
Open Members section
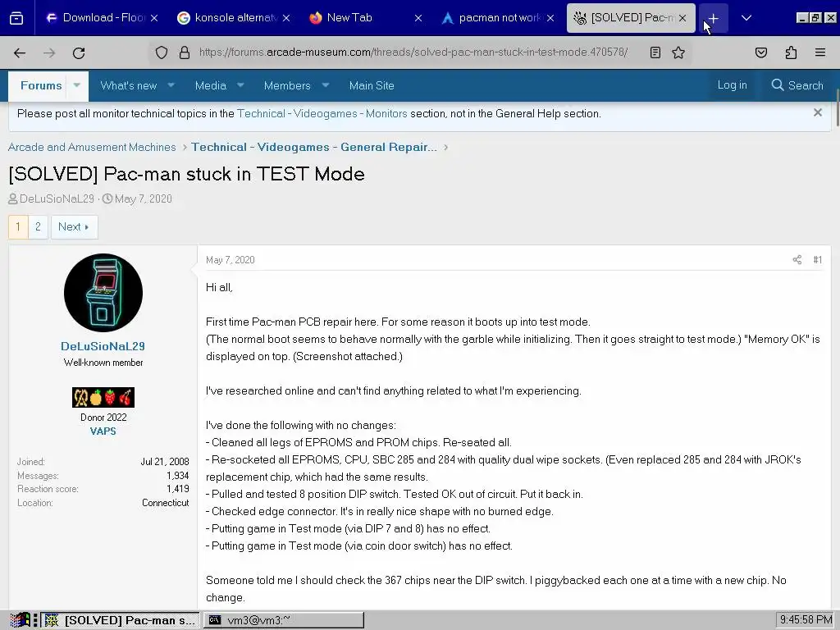tap(287, 85)
